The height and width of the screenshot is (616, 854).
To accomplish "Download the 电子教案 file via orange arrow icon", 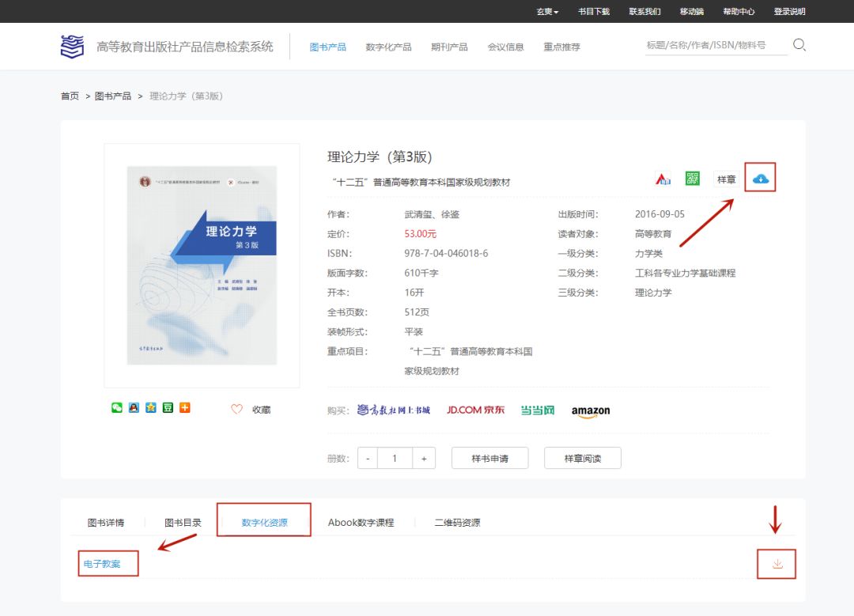I will (777, 564).
